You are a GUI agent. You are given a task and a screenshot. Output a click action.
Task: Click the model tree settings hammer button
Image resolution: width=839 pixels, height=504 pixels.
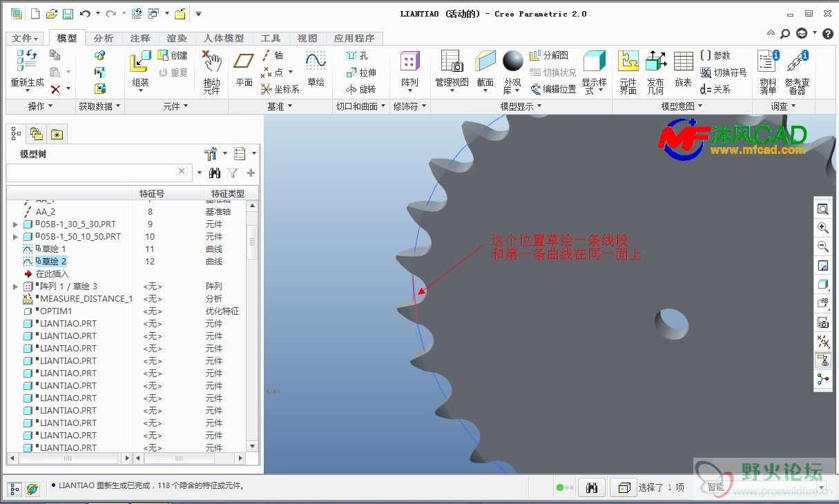pyautogui.click(x=211, y=153)
